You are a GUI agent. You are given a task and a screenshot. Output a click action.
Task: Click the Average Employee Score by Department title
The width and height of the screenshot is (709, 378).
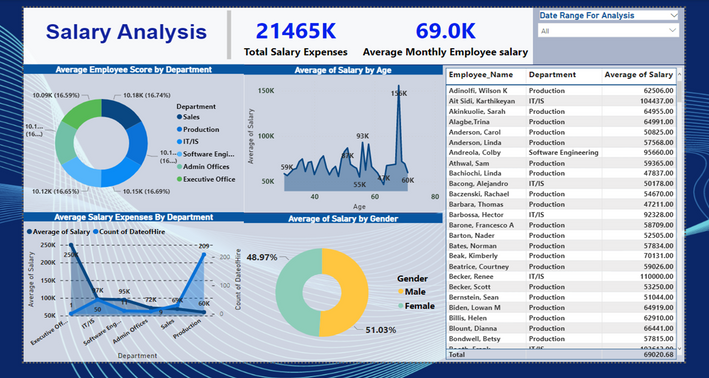(133, 70)
